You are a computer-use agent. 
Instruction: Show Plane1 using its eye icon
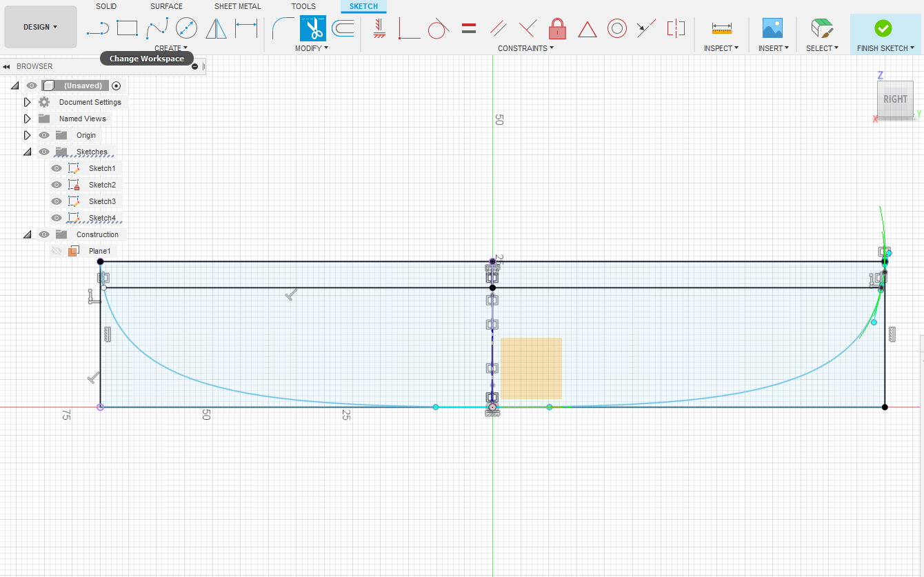click(x=57, y=251)
